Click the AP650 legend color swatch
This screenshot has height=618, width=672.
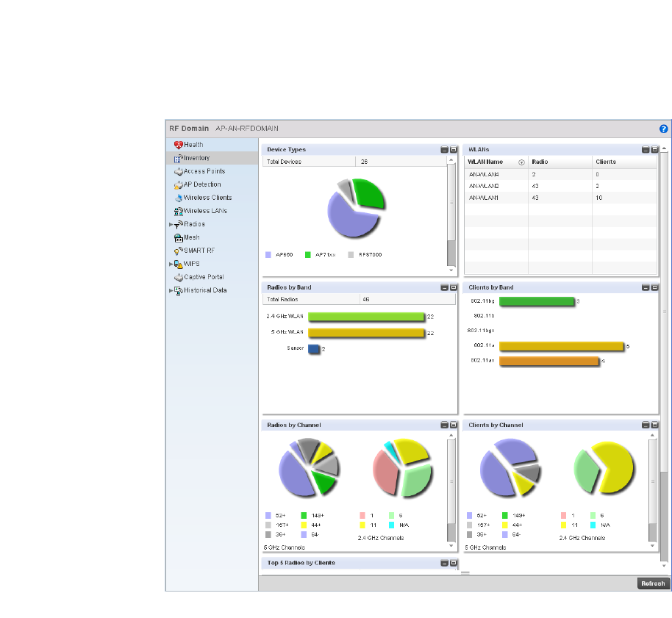tap(268, 255)
